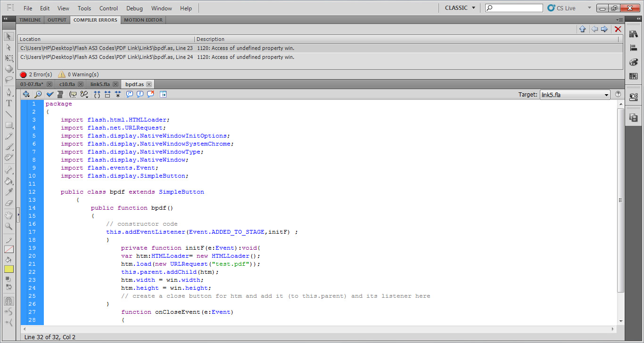644x343 pixels.
Task: Open Swatches panel icon in dock
Action: pos(633,76)
